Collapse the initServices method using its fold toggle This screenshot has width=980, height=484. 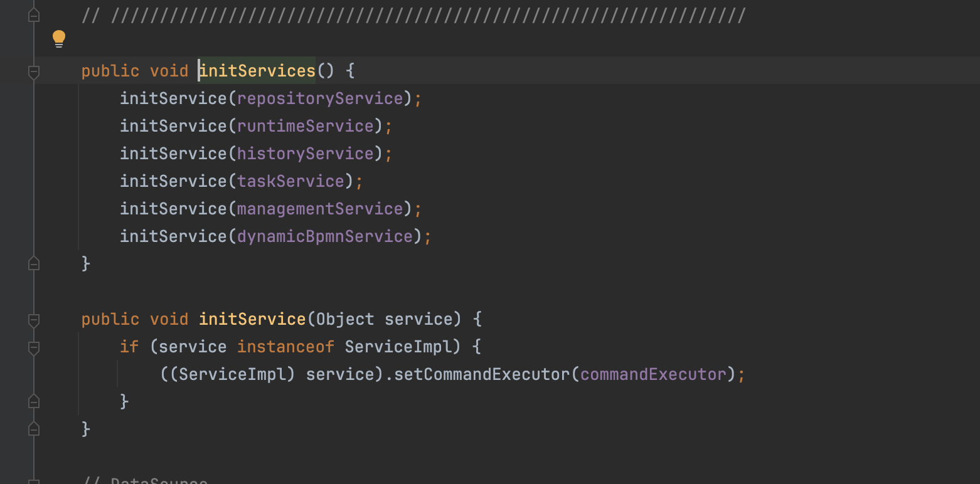point(34,71)
